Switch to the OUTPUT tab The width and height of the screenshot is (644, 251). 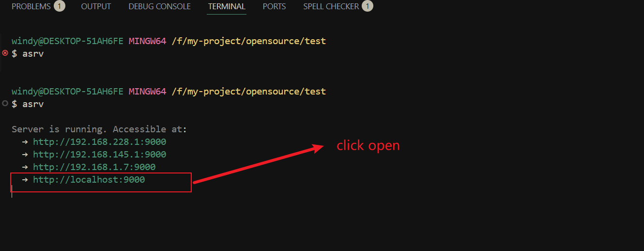[96, 6]
